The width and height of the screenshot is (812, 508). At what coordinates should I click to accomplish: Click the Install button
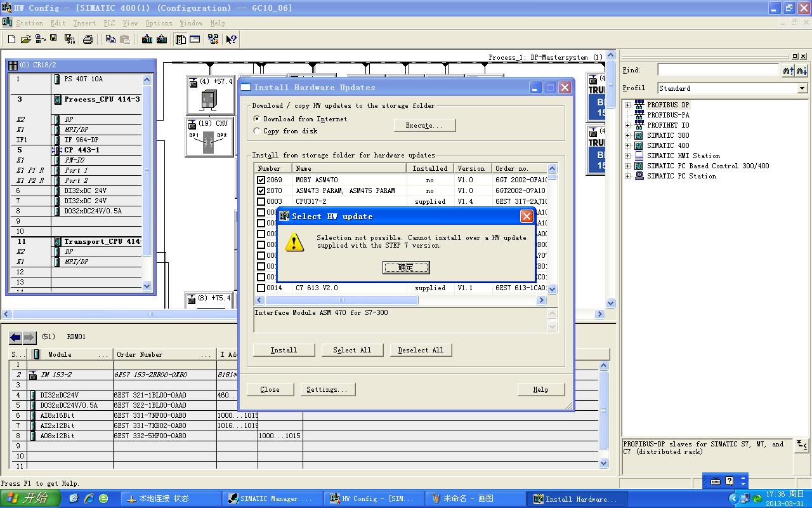click(284, 350)
